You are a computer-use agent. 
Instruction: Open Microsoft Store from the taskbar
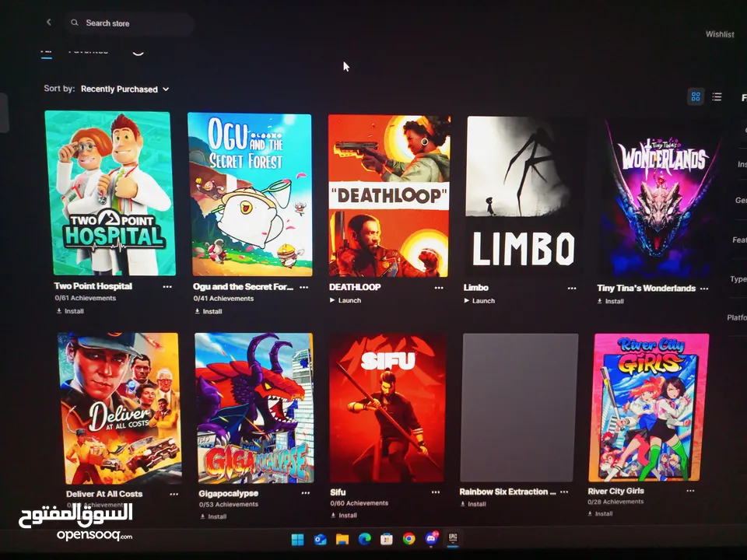pyautogui.click(x=387, y=539)
